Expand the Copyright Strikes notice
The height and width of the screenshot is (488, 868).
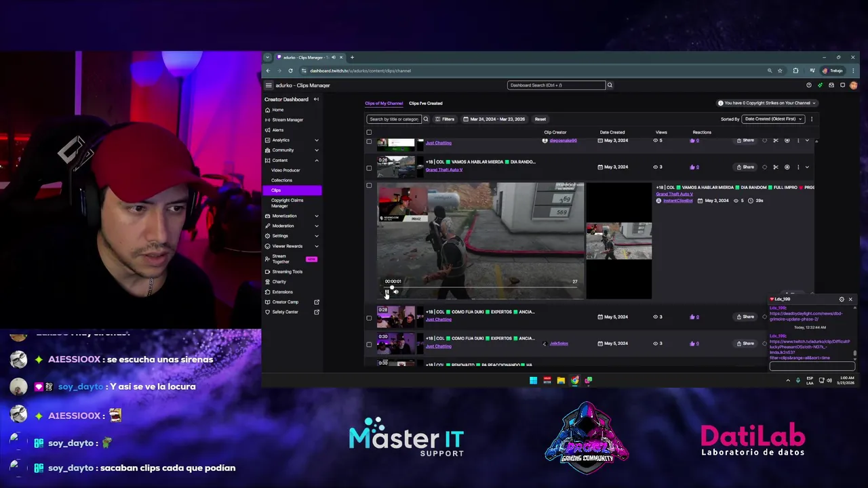pos(767,103)
